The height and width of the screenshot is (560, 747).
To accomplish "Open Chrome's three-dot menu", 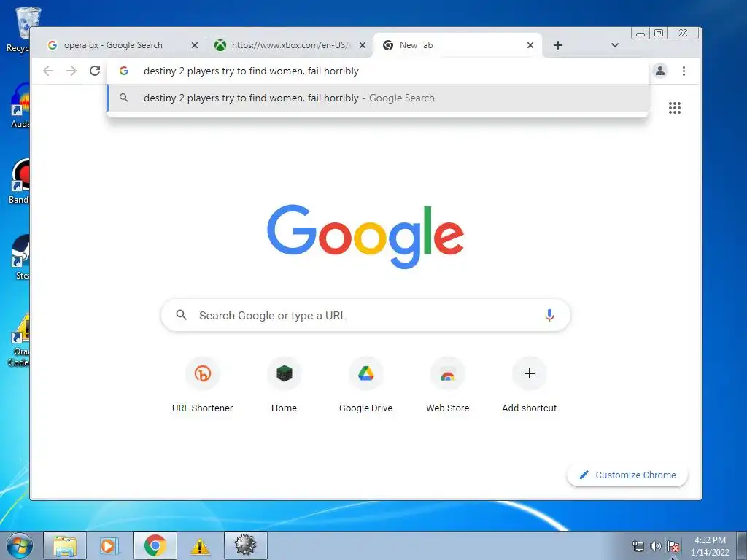I will coord(684,71).
